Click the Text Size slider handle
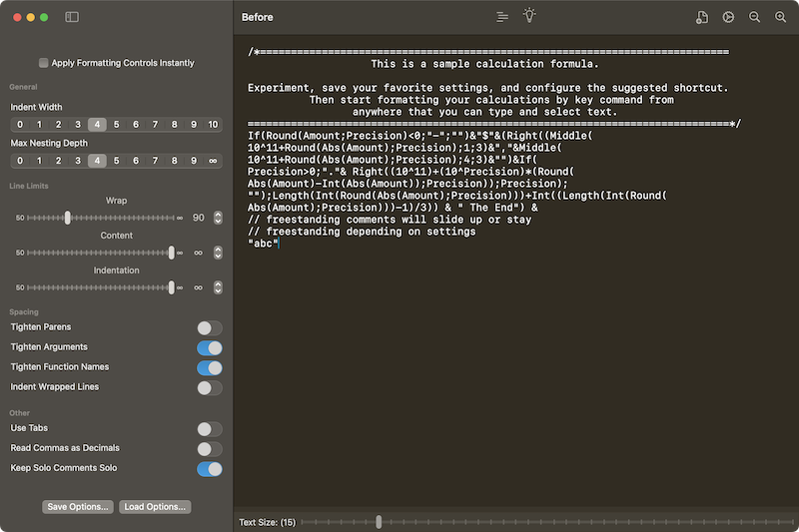Image resolution: width=799 pixels, height=532 pixels. (x=379, y=522)
